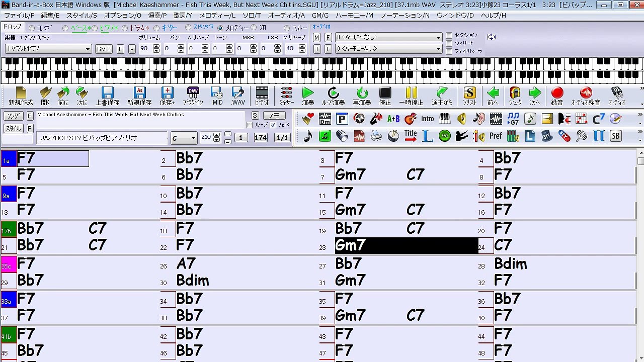Open the ファイル/F menu
The image size is (644, 362).
point(19,16)
